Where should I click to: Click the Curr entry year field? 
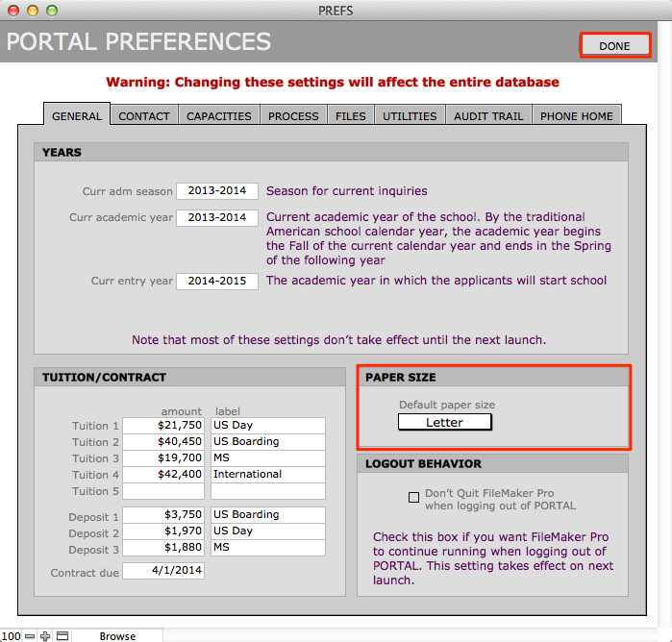[x=217, y=282]
